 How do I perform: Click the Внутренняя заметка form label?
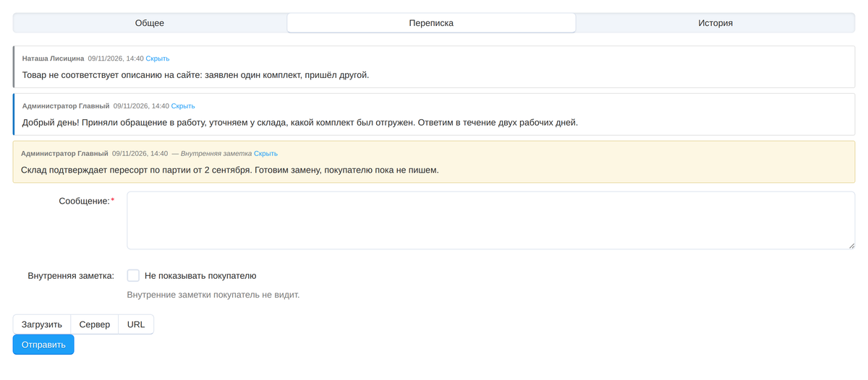tap(71, 275)
